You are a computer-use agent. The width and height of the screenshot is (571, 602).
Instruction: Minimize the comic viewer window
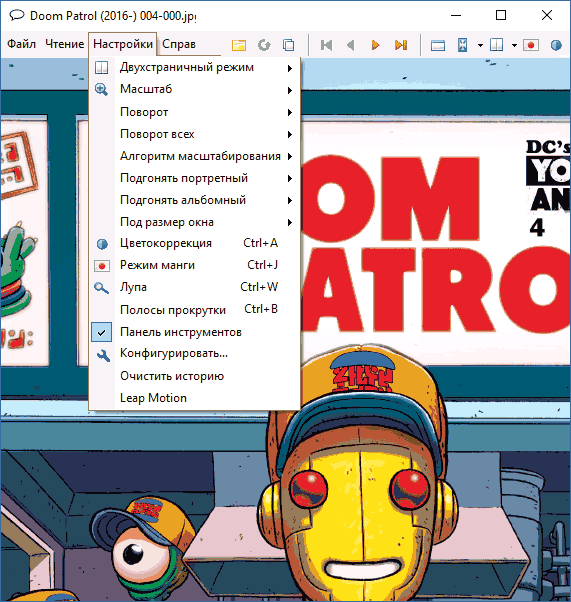coord(456,15)
